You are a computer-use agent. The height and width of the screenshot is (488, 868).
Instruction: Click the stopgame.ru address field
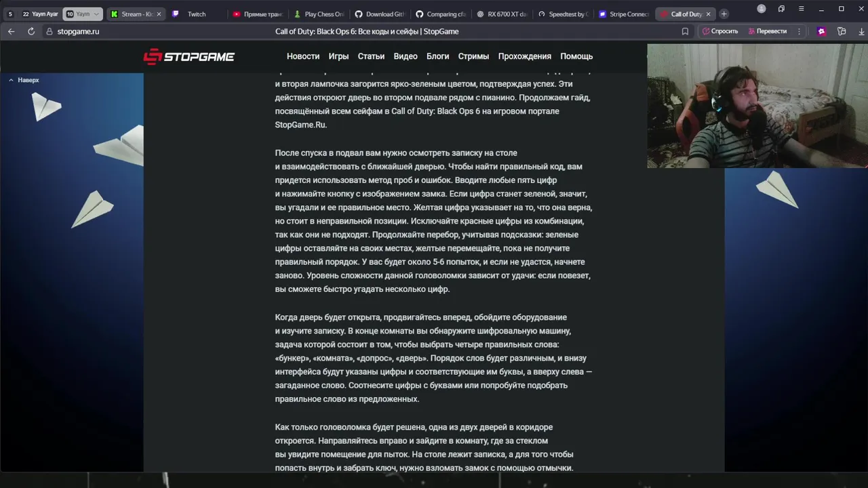pos(78,31)
